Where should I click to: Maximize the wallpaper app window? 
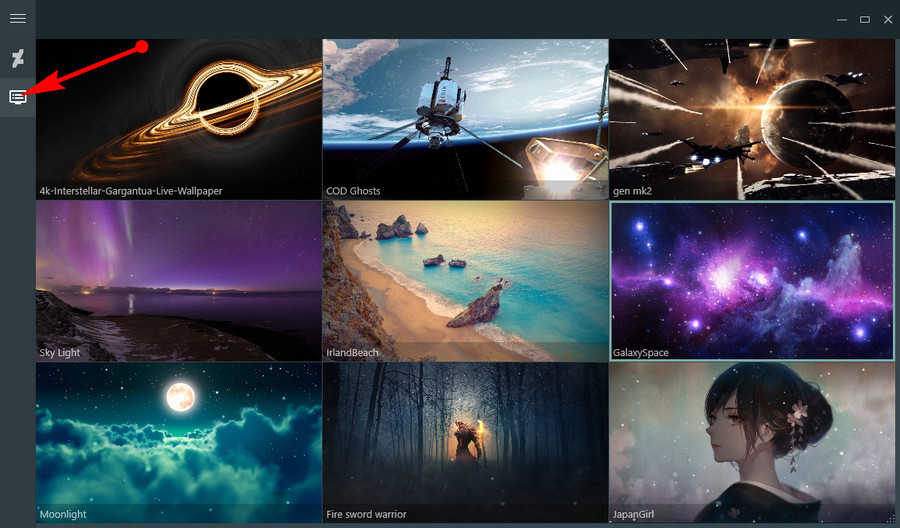[x=864, y=20]
